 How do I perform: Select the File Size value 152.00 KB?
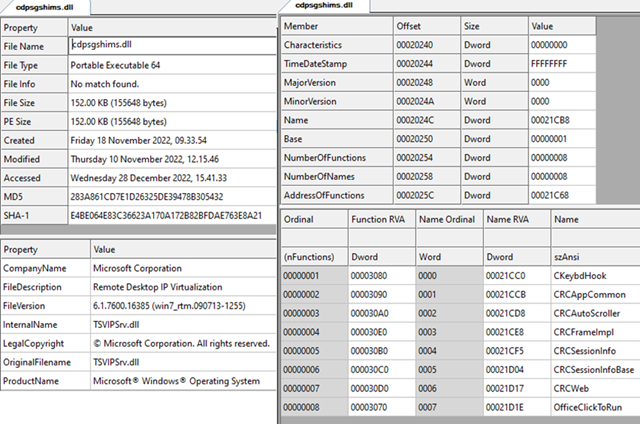(x=119, y=103)
